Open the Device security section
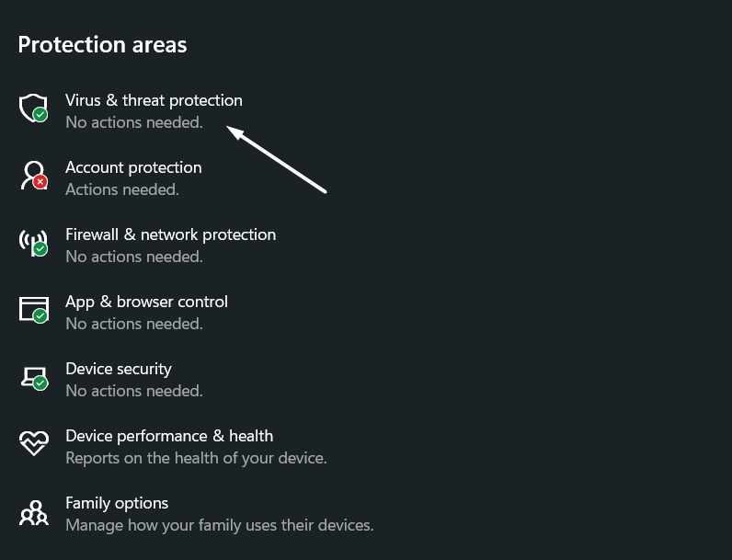Image resolution: width=732 pixels, height=560 pixels. point(119,369)
